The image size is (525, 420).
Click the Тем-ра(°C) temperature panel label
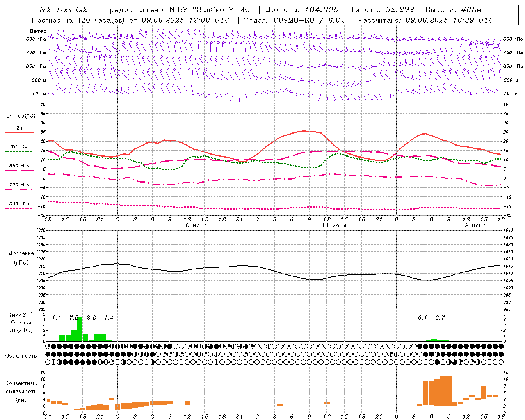(x=19, y=116)
